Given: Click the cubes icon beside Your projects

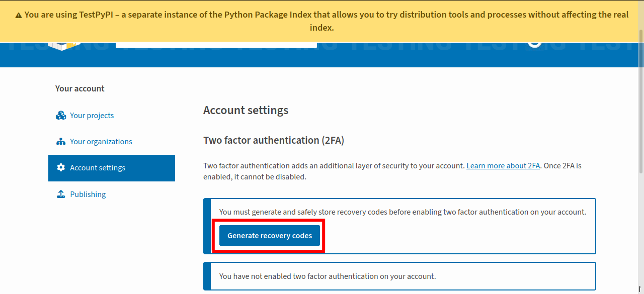Looking at the screenshot, I should (61, 116).
